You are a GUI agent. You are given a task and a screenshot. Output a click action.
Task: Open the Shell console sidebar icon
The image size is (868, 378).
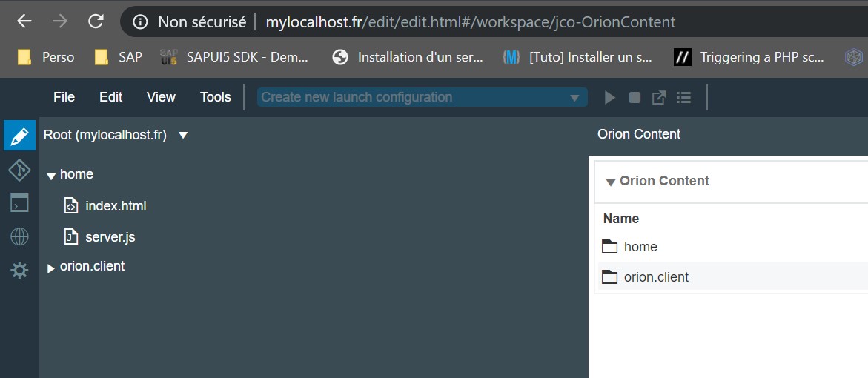(x=19, y=203)
